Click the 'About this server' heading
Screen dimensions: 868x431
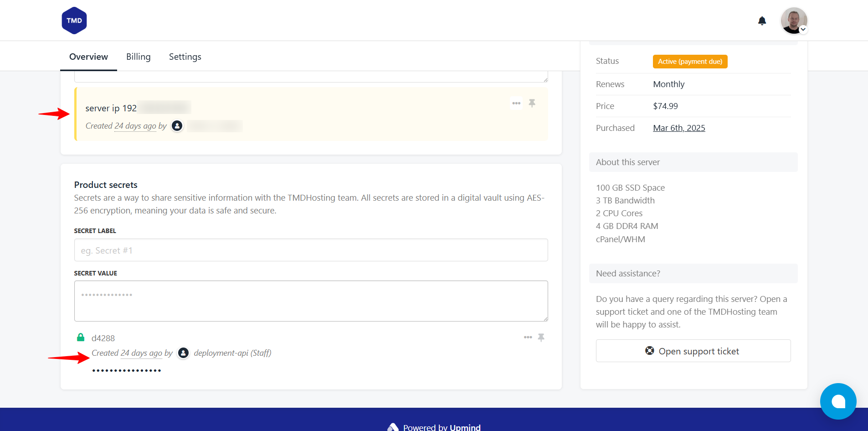627,162
